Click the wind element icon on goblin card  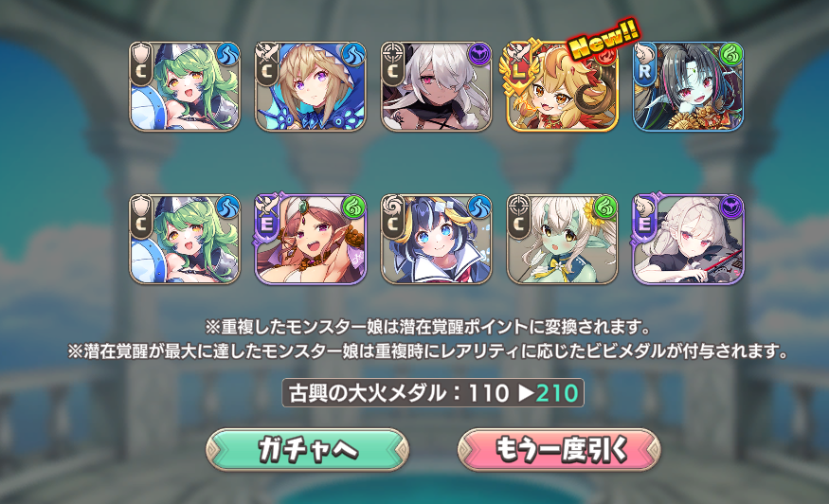[606, 207]
